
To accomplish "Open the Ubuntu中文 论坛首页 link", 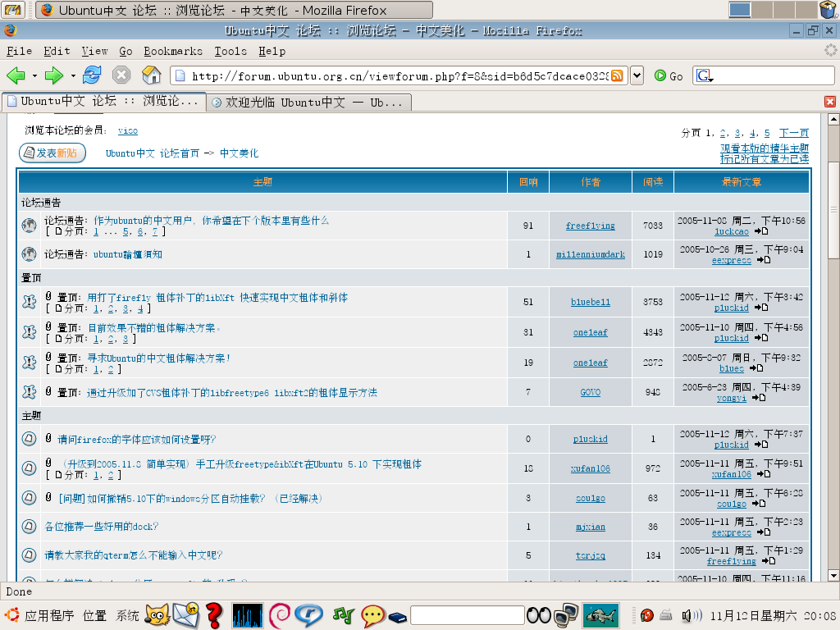I will point(152,153).
